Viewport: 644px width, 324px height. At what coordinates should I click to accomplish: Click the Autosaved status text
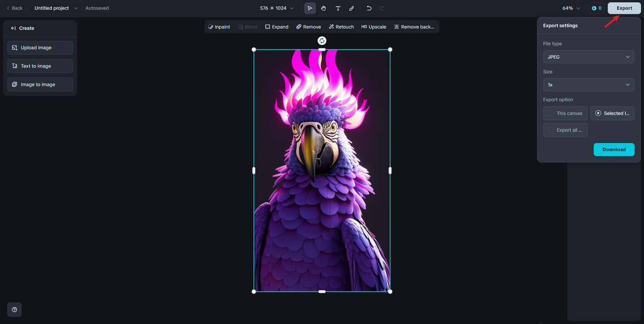click(97, 8)
